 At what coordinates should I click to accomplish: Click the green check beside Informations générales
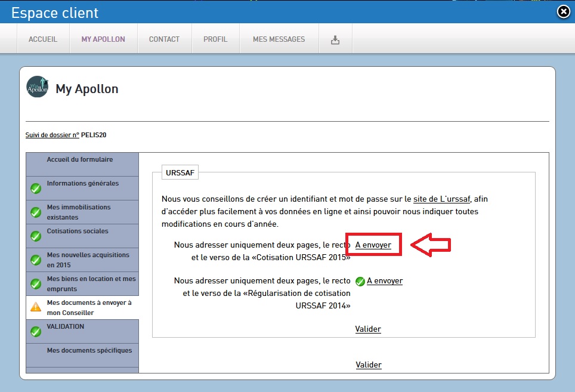coord(36,189)
